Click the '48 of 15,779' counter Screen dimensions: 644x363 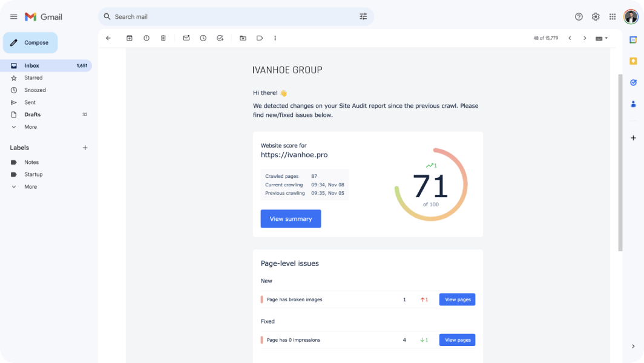click(x=545, y=38)
